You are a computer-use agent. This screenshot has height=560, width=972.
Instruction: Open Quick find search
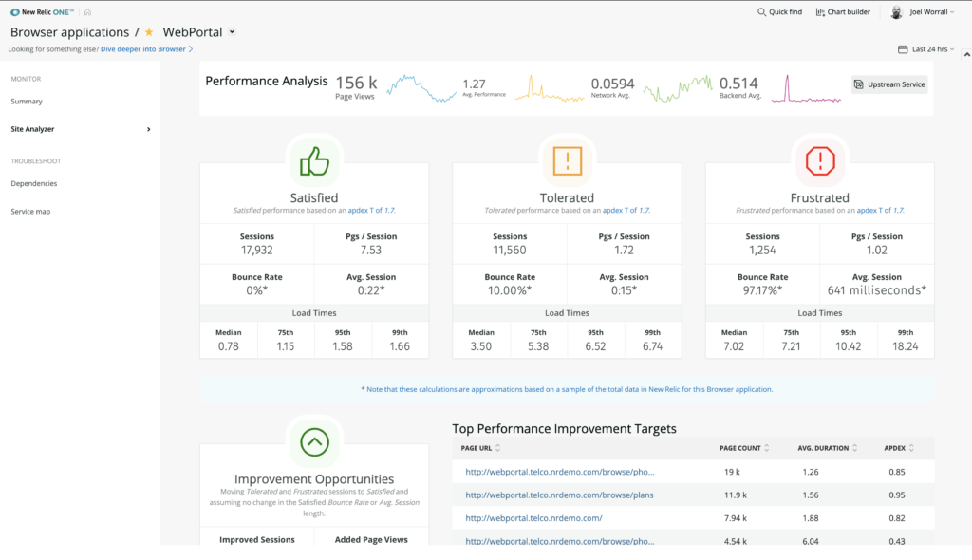pyautogui.click(x=780, y=11)
